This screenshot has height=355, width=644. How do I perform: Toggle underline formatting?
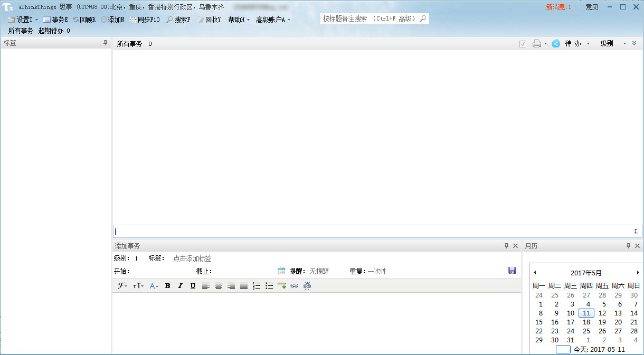(x=193, y=286)
